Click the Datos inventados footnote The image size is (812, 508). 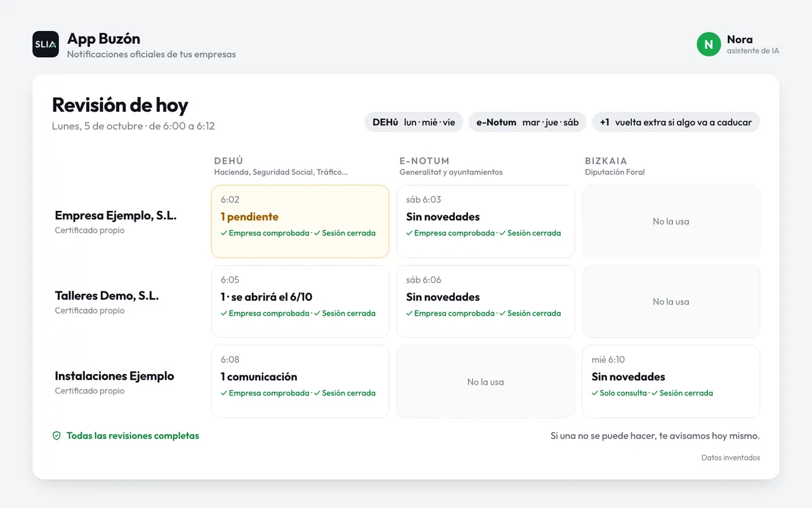[x=731, y=457]
